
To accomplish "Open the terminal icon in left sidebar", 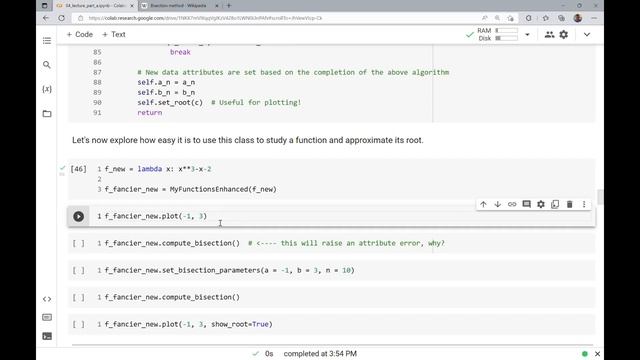I will (x=47, y=336).
